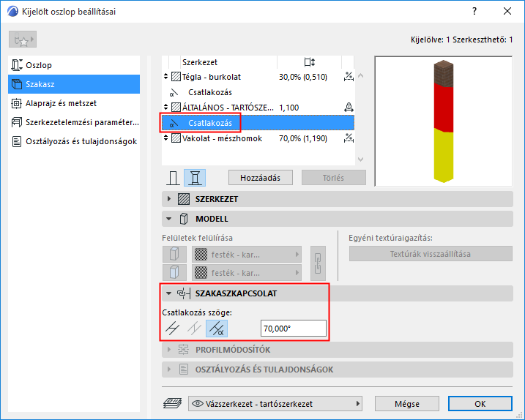Toggle the first surface override button
The image size is (525, 420).
[174, 255]
